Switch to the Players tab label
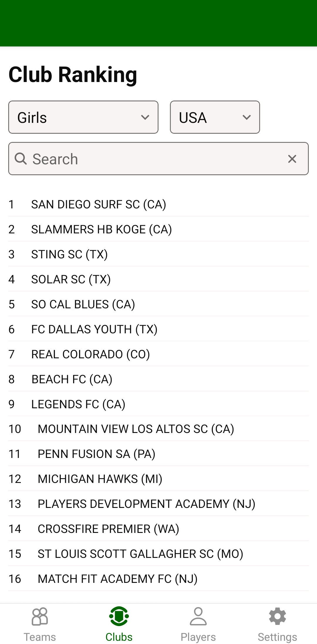 coord(198,637)
